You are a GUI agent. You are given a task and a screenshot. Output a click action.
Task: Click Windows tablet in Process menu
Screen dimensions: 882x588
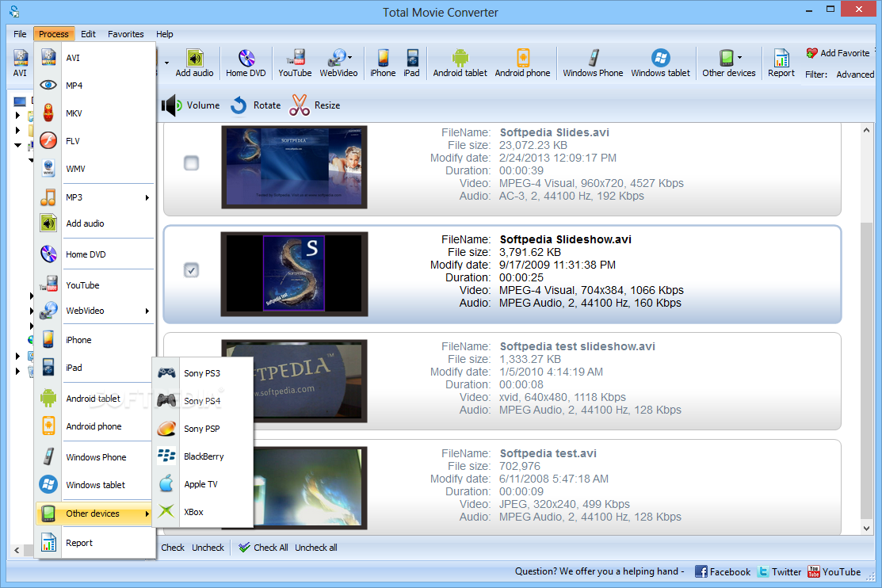[x=94, y=484]
